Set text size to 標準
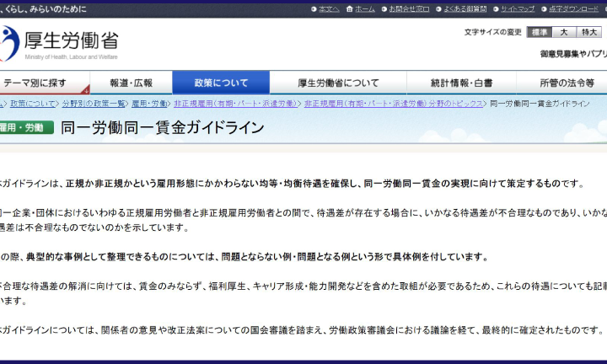 click(540, 32)
